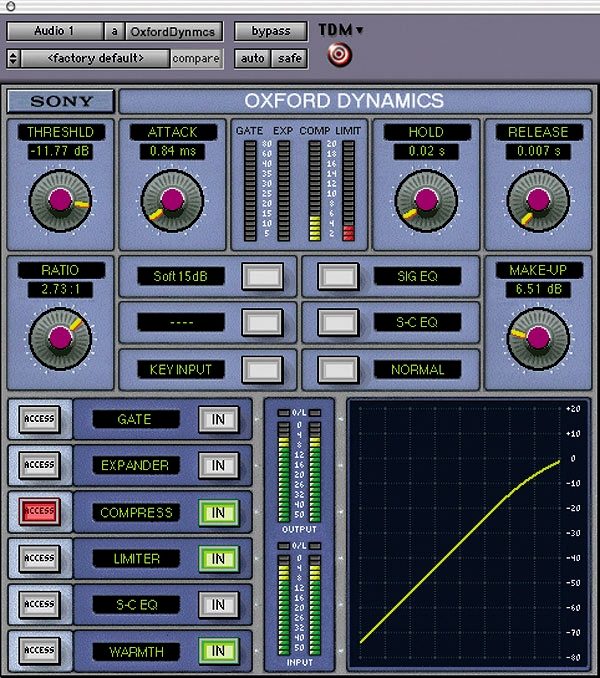This screenshot has width=600, height=678.
Task: Click the bypass button
Action: coord(271,31)
